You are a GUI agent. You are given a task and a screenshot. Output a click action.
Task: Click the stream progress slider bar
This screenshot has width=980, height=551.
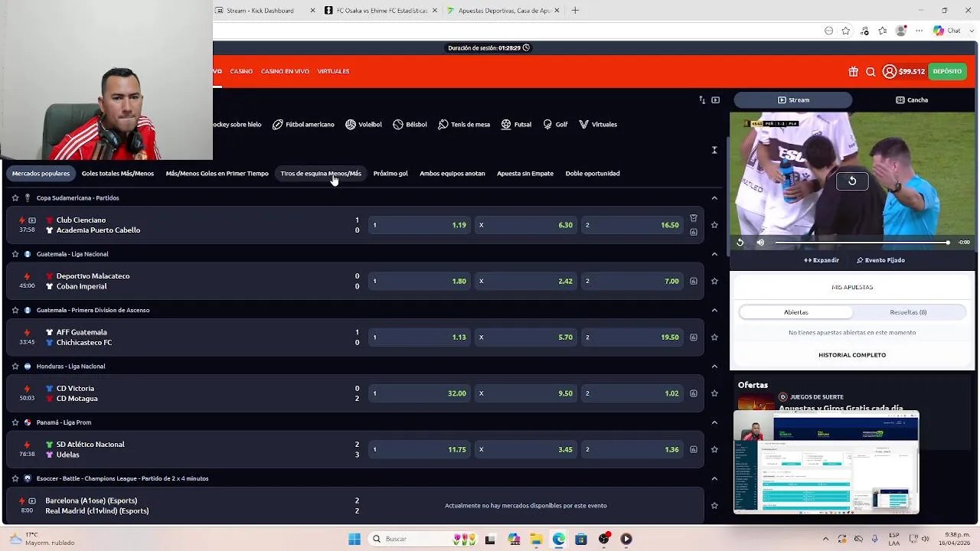tap(862, 243)
